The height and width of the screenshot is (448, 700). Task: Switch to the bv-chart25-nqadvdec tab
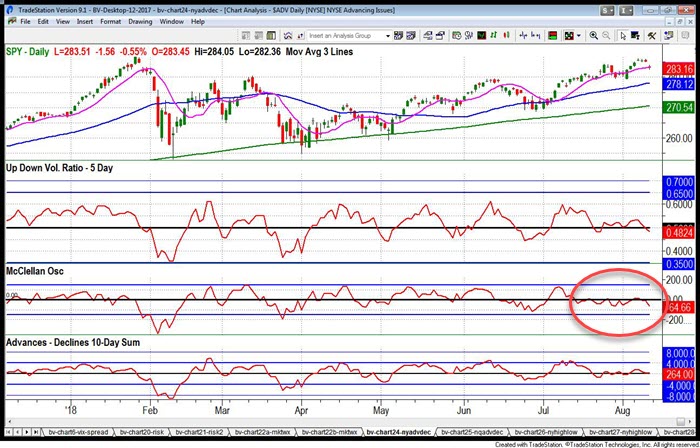(x=470, y=432)
